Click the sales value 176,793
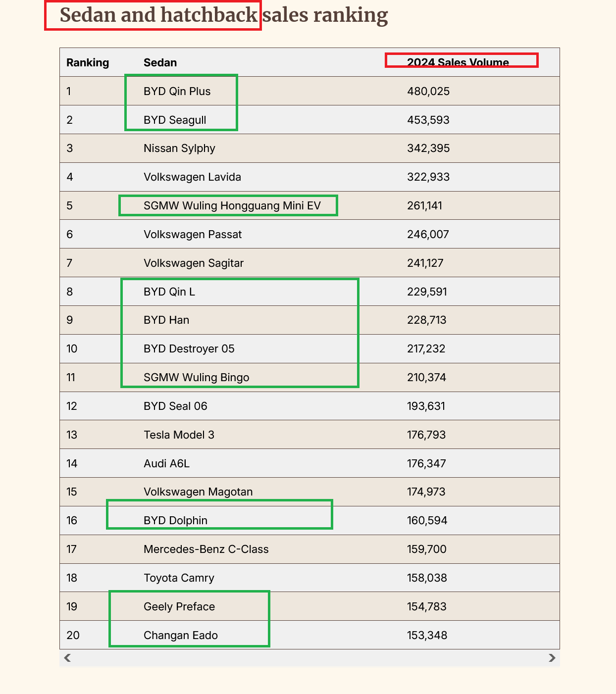This screenshot has height=694, width=616. [426, 435]
